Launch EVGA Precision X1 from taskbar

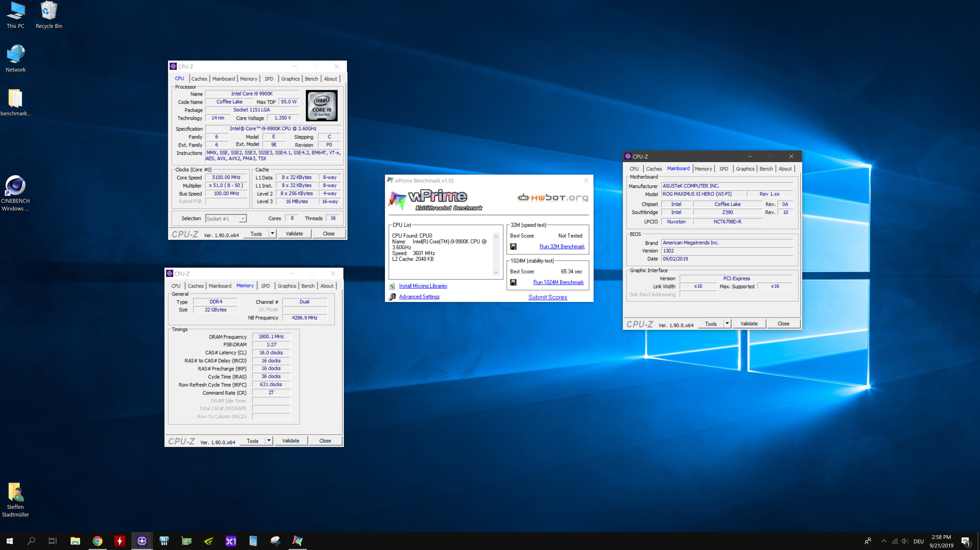point(231,541)
